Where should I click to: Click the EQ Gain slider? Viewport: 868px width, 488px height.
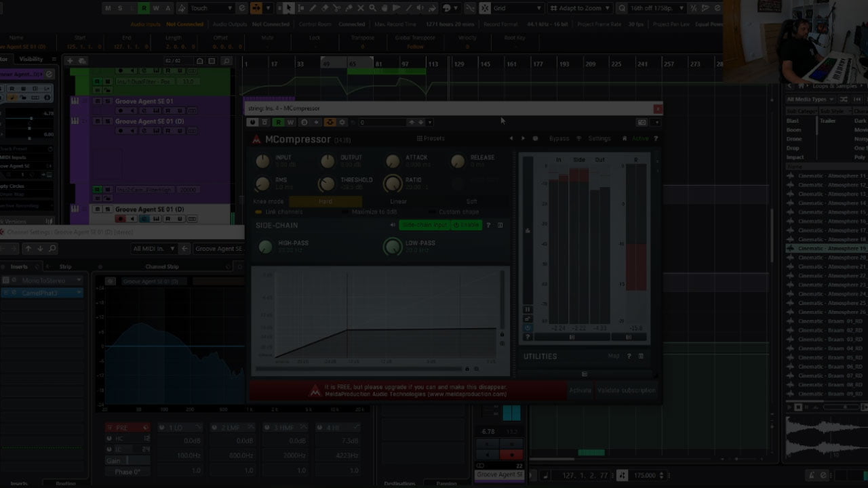127,461
